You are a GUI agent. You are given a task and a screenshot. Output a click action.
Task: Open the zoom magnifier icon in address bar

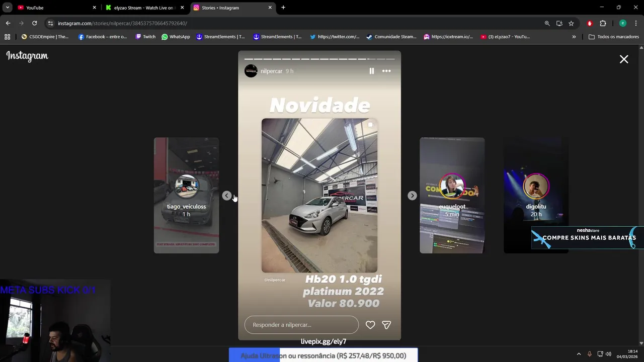click(x=547, y=23)
